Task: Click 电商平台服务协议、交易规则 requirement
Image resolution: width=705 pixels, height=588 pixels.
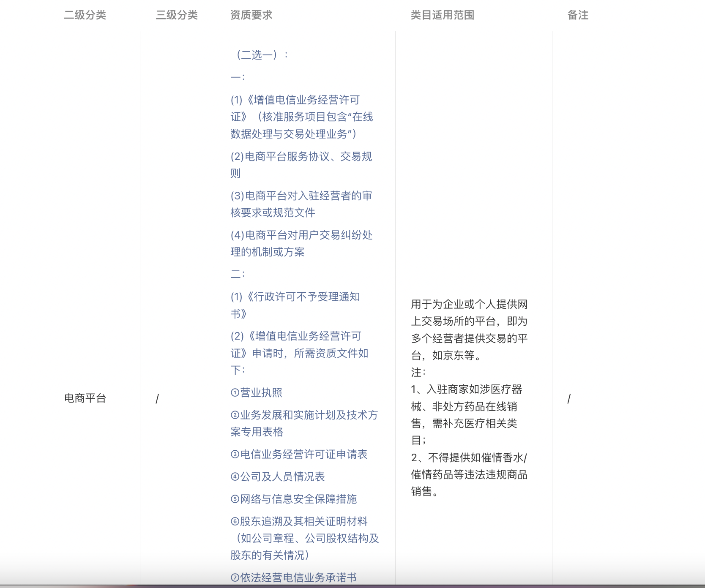Action: pos(301,165)
